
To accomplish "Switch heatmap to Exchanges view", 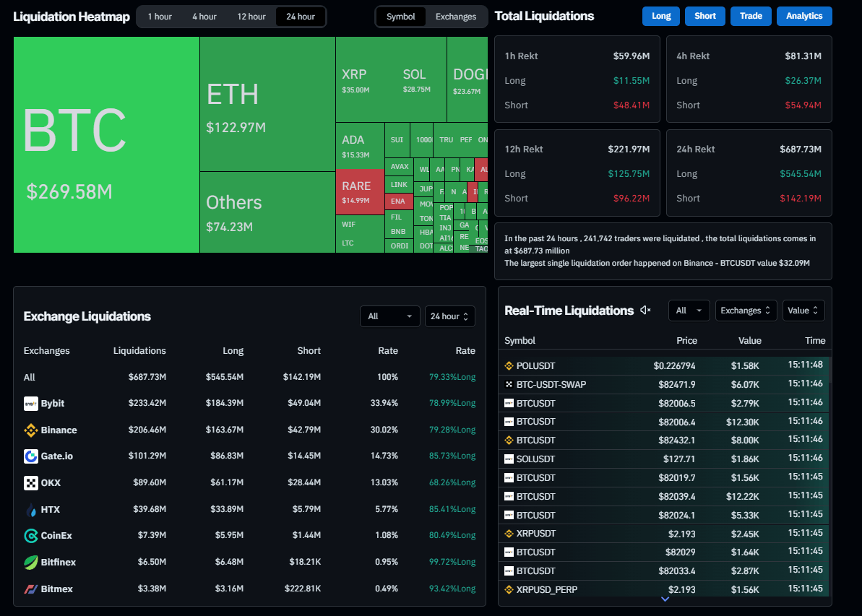I will [x=456, y=17].
